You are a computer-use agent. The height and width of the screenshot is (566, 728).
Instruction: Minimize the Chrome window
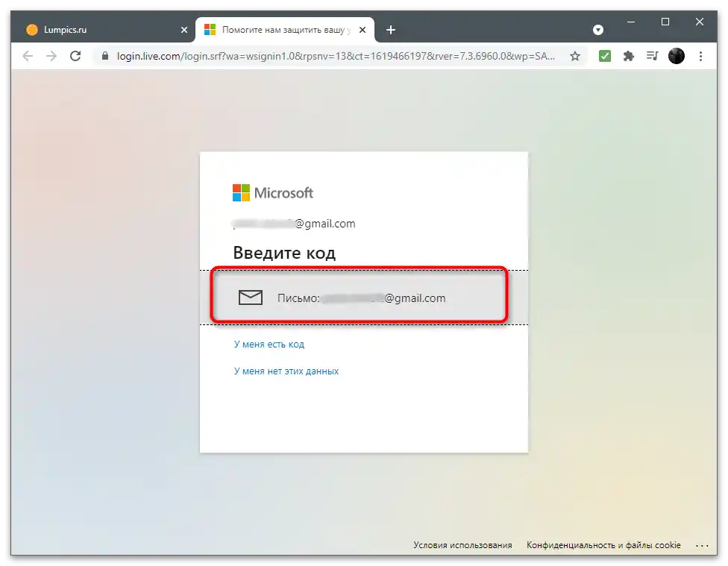coord(631,22)
